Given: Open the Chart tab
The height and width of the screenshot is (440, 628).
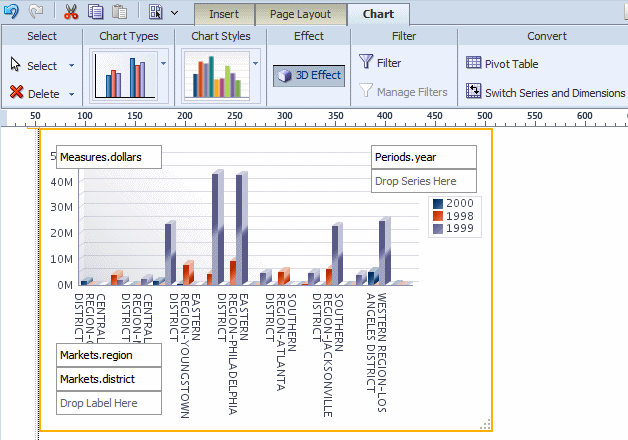Looking at the screenshot, I should click(378, 14).
